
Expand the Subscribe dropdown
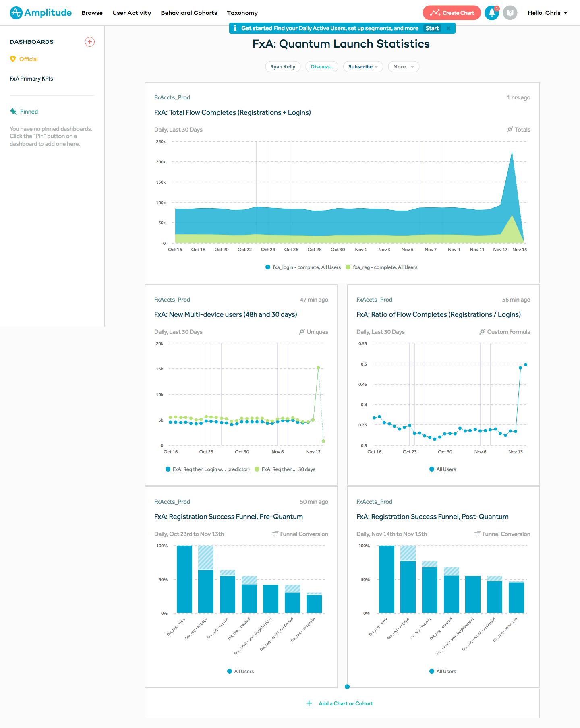[x=363, y=67]
